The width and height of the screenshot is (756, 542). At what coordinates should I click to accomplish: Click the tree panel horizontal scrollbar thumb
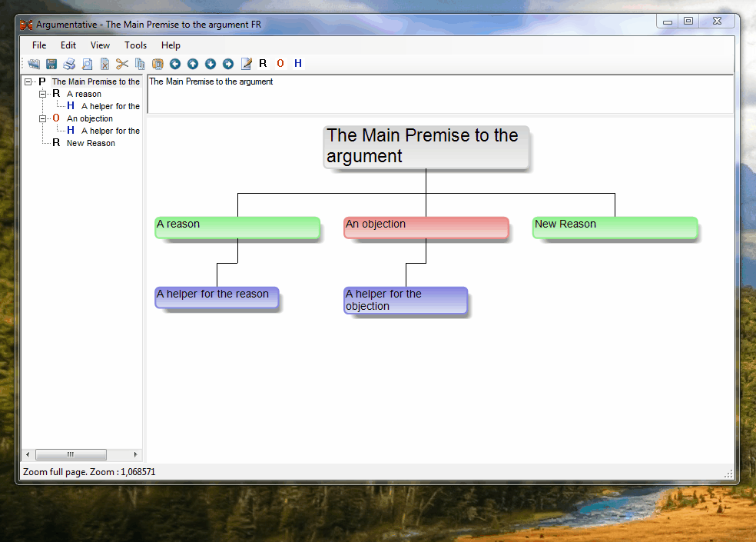(x=71, y=454)
